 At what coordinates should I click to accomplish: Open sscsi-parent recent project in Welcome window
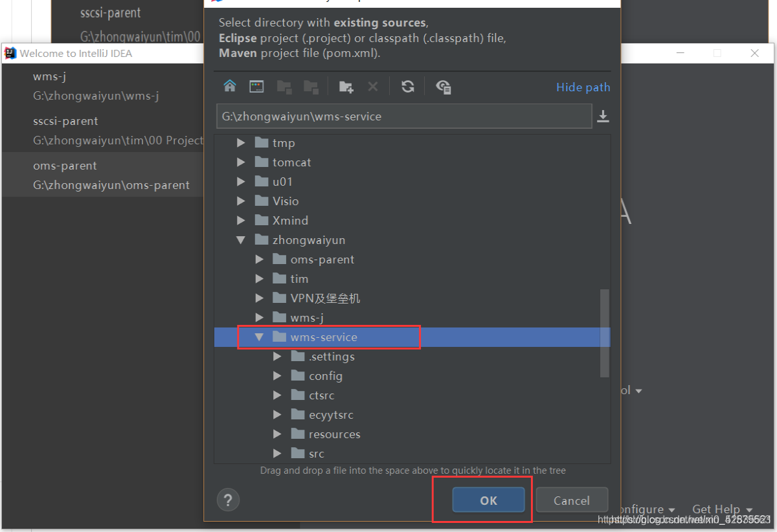(x=102, y=130)
